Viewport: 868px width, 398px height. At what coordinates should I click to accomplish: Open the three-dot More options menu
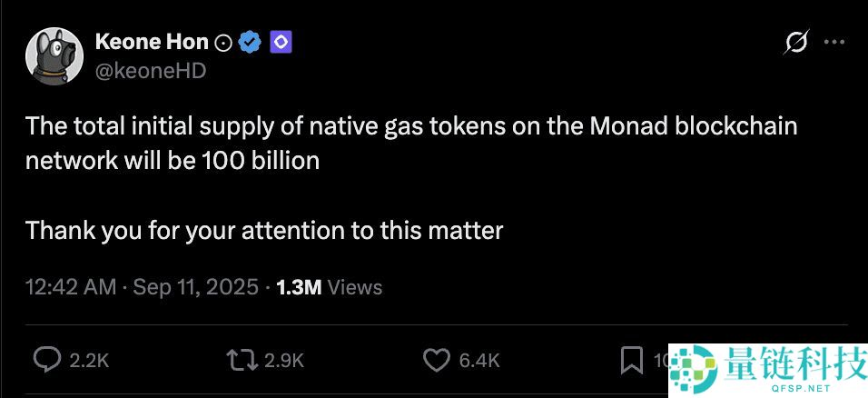833,42
